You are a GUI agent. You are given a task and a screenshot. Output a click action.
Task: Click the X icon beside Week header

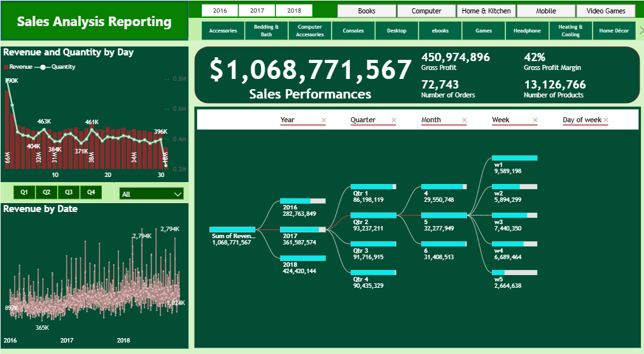coord(535,120)
